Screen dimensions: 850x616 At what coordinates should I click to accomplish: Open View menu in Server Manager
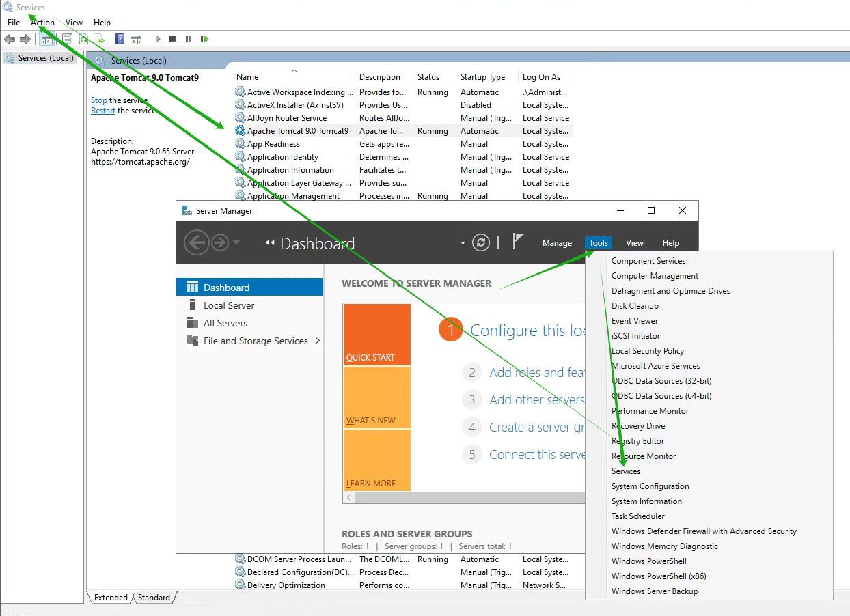pos(635,243)
